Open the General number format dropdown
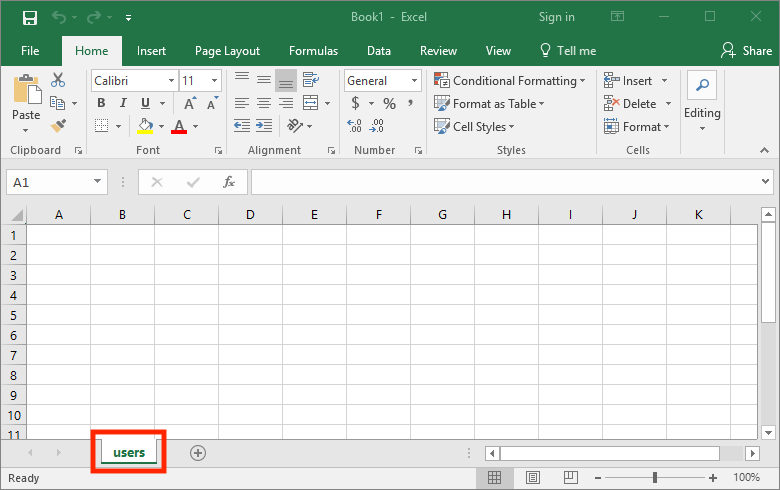This screenshot has width=780, height=490. point(414,81)
